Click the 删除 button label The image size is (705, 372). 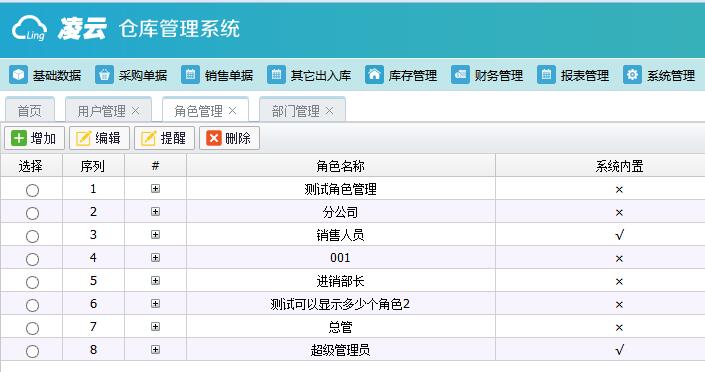238,138
